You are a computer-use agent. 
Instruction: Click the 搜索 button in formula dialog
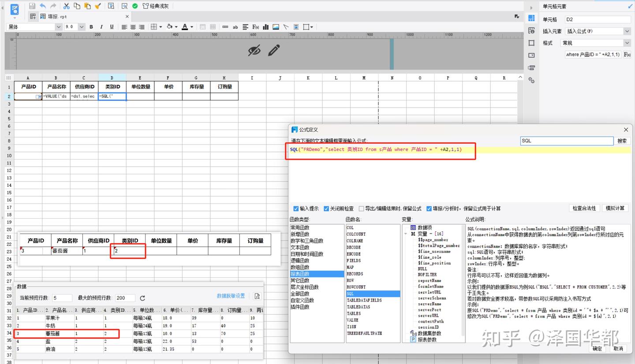622,141
